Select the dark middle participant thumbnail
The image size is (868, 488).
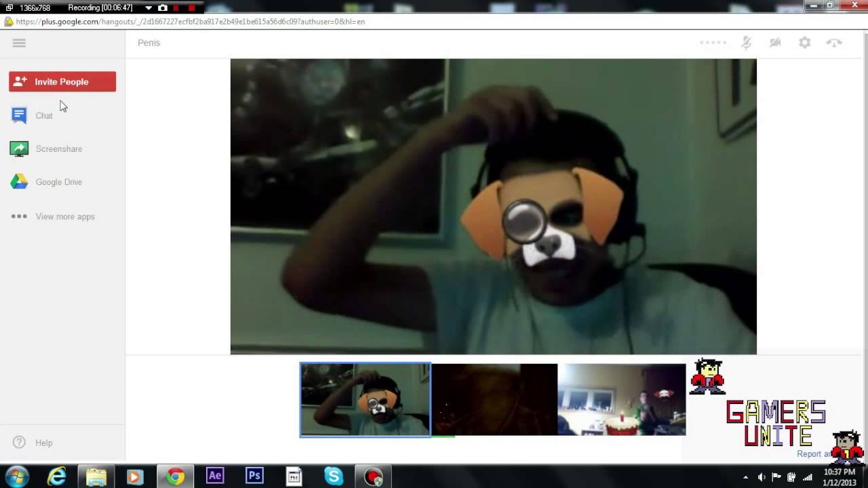[494, 400]
